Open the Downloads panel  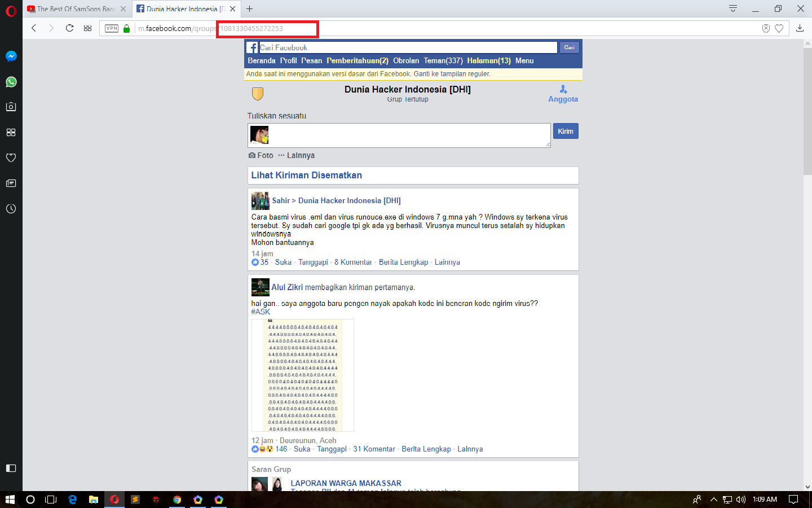800,28
